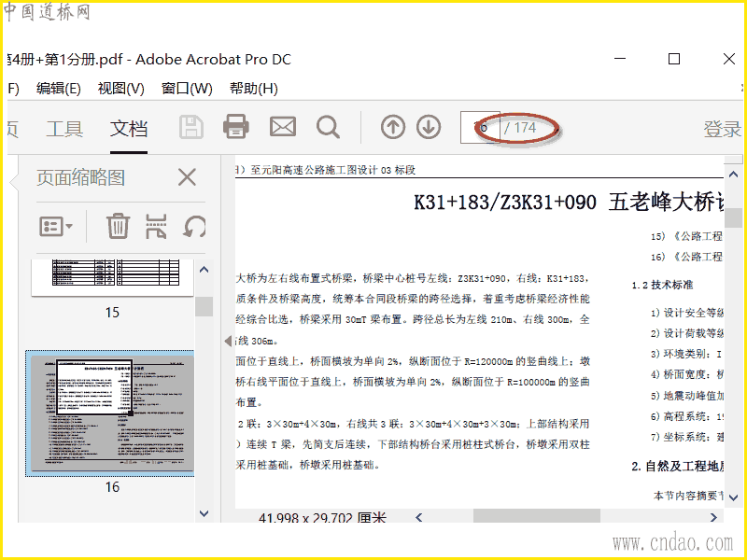747x560 pixels.
Task: Close the 页面缩略图 panel
Action: 187,177
